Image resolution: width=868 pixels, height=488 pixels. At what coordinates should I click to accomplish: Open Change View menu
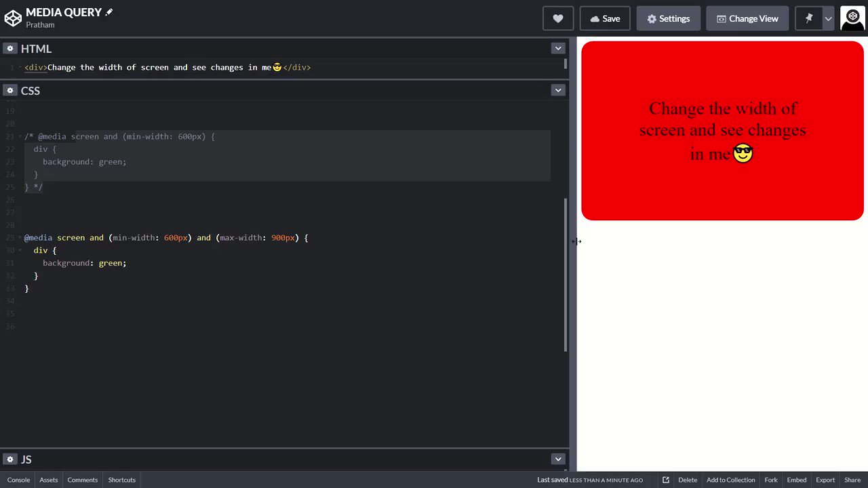[747, 18]
